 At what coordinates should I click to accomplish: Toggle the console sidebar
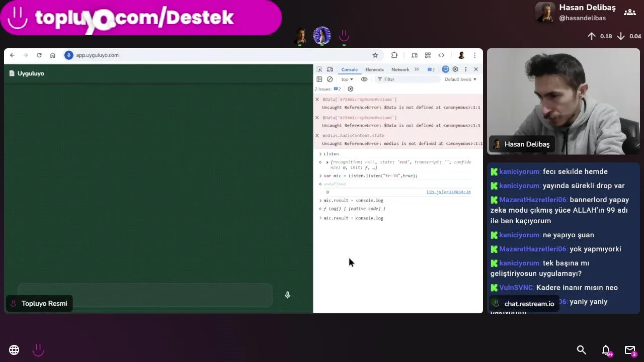point(319,79)
